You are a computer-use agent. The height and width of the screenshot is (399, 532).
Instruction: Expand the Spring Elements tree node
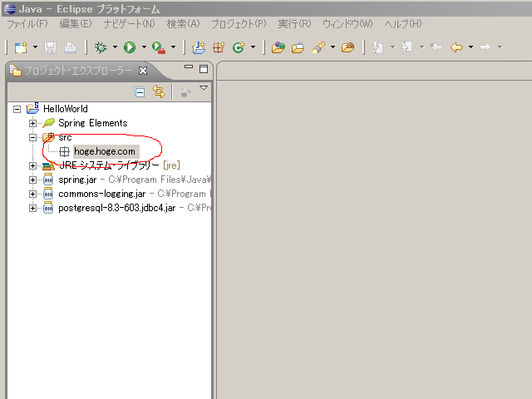coord(33,123)
